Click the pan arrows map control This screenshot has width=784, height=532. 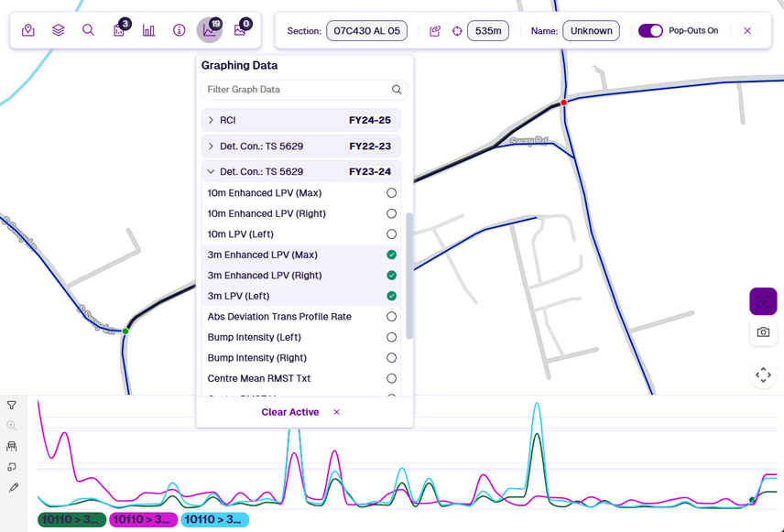tap(763, 375)
